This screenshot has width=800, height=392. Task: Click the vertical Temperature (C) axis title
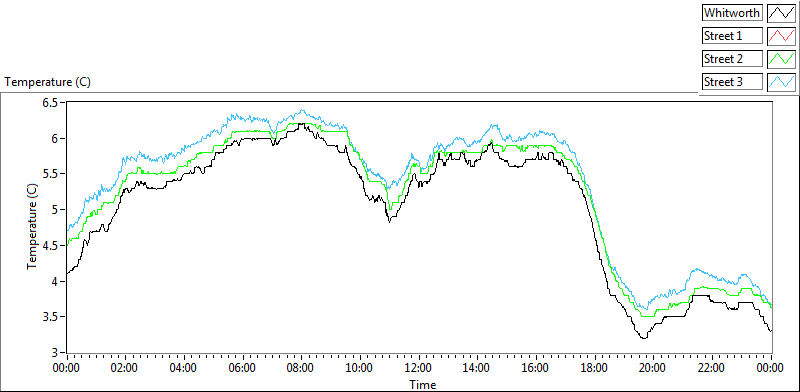(x=32, y=227)
